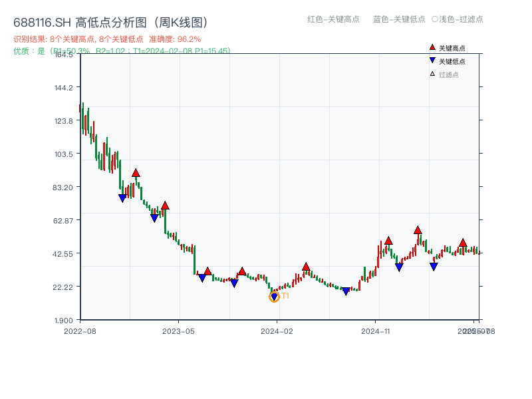Viewport: 532px width, 399px height.
Task: Click the last blue key-low marker before 2025
Action: point(434,266)
